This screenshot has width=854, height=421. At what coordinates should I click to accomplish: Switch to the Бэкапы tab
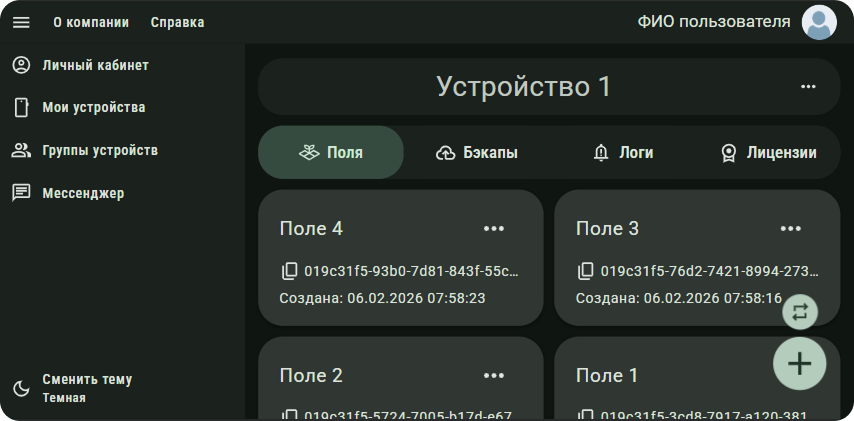477,153
